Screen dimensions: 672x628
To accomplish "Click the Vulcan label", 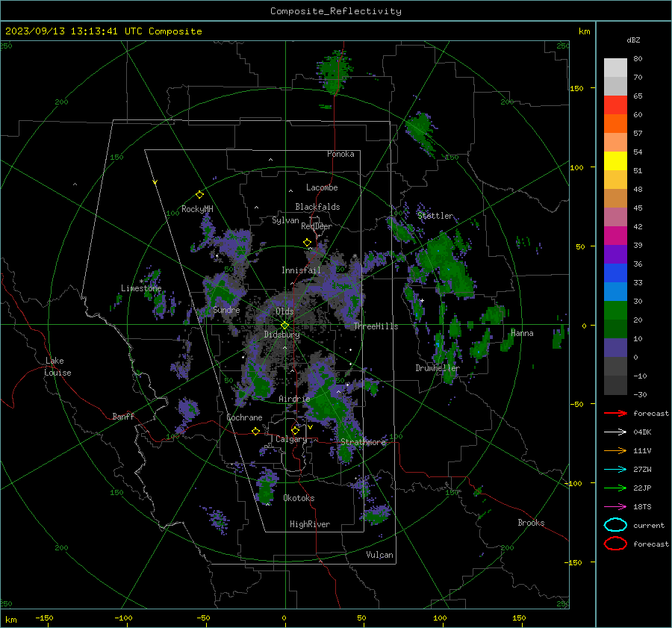I will click(380, 555).
